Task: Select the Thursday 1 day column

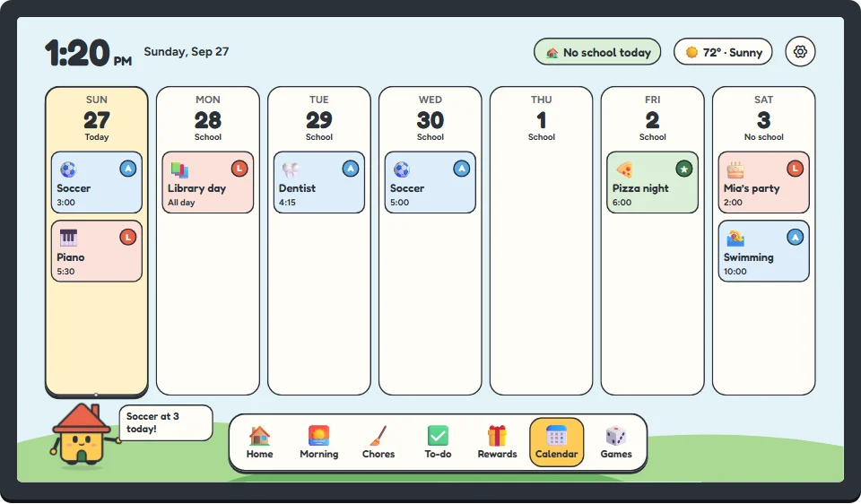Action: point(542,240)
